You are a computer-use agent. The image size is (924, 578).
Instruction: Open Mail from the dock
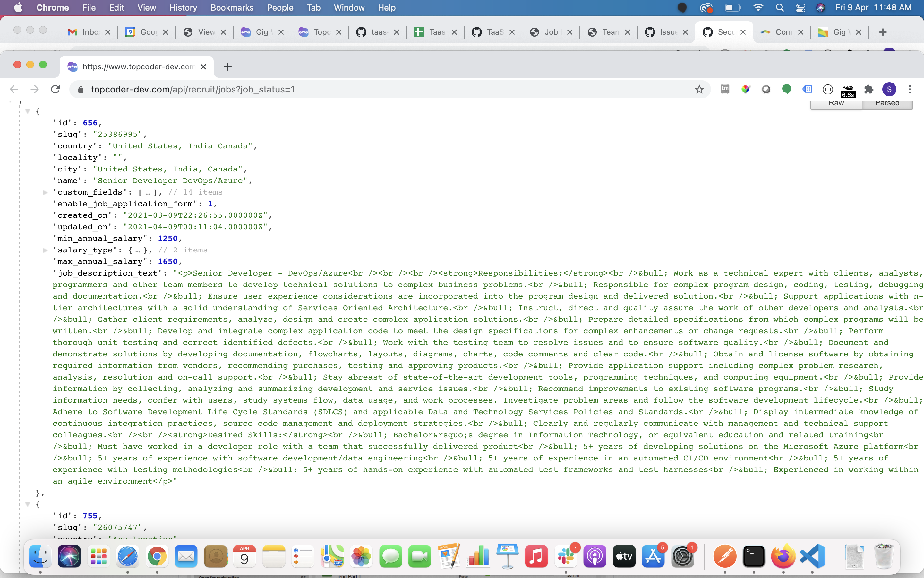point(186,556)
